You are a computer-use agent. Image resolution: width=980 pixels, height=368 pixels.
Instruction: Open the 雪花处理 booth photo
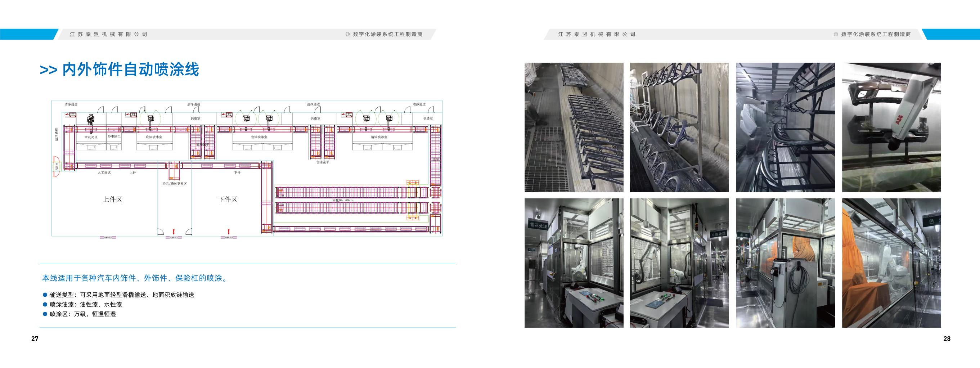(574, 262)
